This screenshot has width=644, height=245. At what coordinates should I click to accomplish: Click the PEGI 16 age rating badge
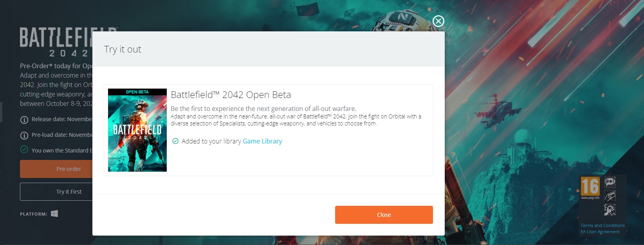click(590, 188)
